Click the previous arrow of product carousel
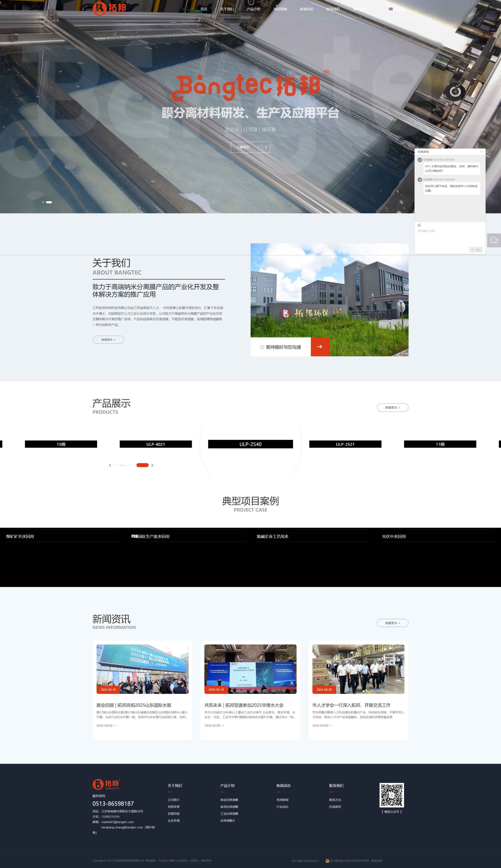The width and height of the screenshot is (501, 868). coord(110,465)
